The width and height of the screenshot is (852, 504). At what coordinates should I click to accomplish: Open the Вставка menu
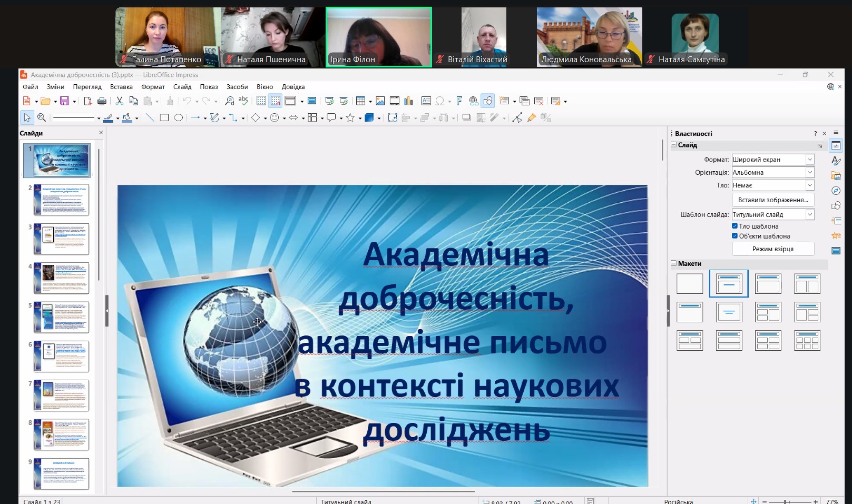click(121, 87)
